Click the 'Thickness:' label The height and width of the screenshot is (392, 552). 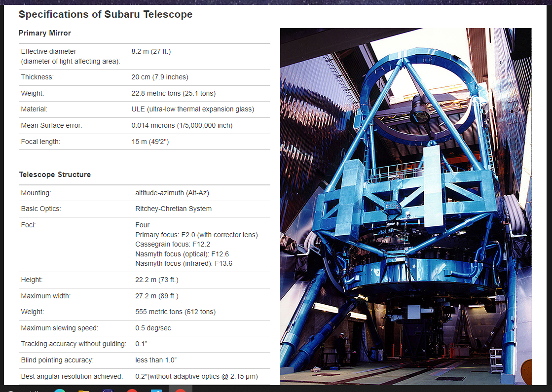[x=37, y=77]
